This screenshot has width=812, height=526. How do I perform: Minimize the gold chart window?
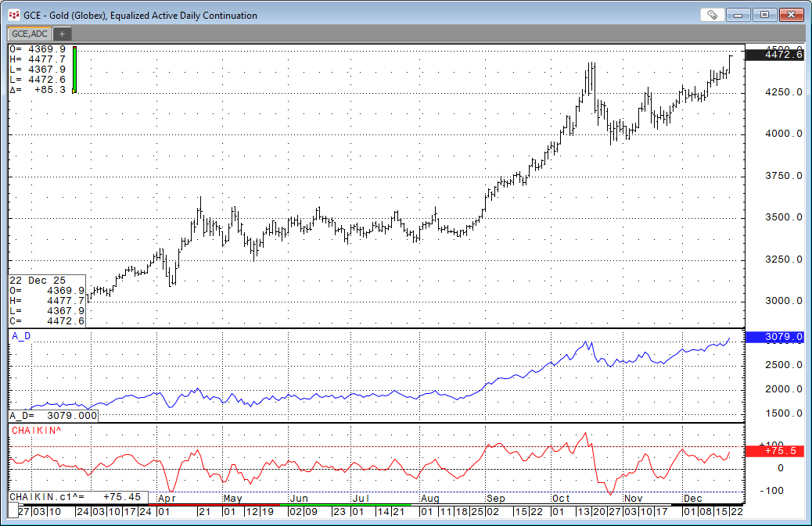click(x=740, y=15)
